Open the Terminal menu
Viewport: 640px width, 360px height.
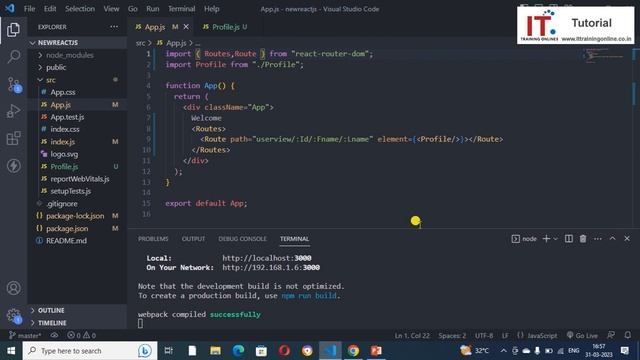coord(182,9)
